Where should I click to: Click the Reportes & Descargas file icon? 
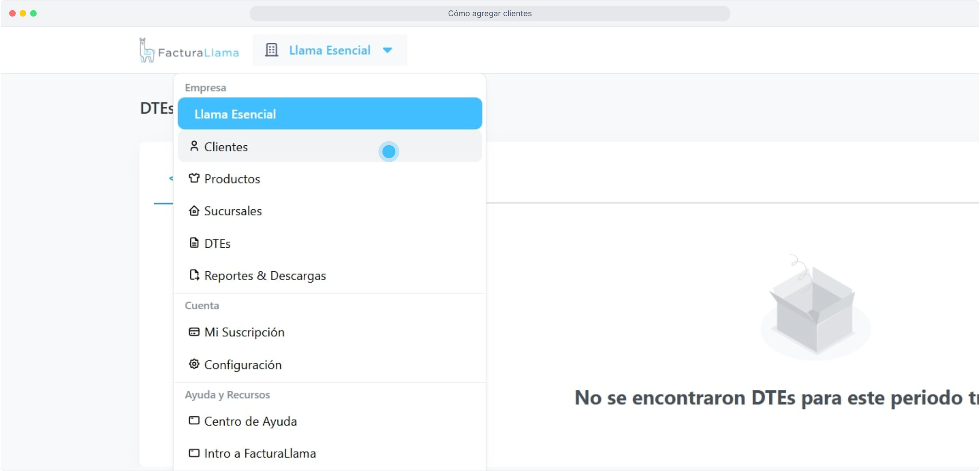pos(194,275)
